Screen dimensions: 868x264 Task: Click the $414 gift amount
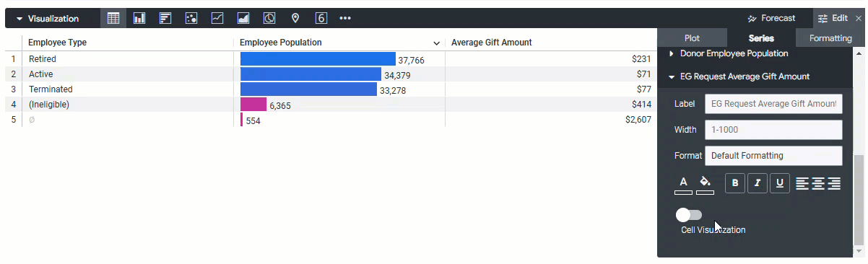point(641,105)
